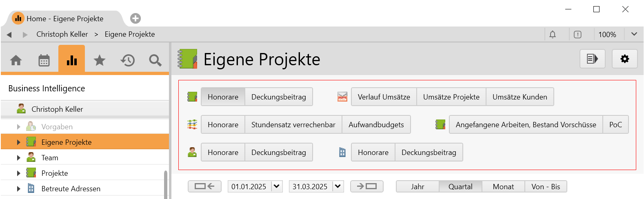
Task: Switch period to Jahr
Action: (x=417, y=187)
